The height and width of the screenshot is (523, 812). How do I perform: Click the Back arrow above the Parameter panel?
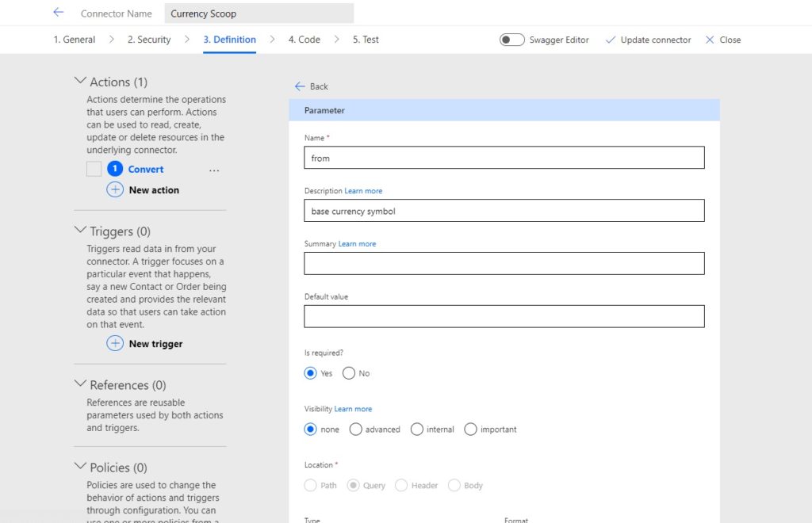(299, 86)
